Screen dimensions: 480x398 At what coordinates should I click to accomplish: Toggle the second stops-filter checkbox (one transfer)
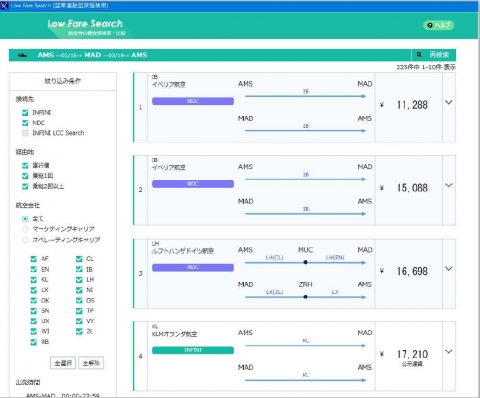pyautogui.click(x=25, y=176)
